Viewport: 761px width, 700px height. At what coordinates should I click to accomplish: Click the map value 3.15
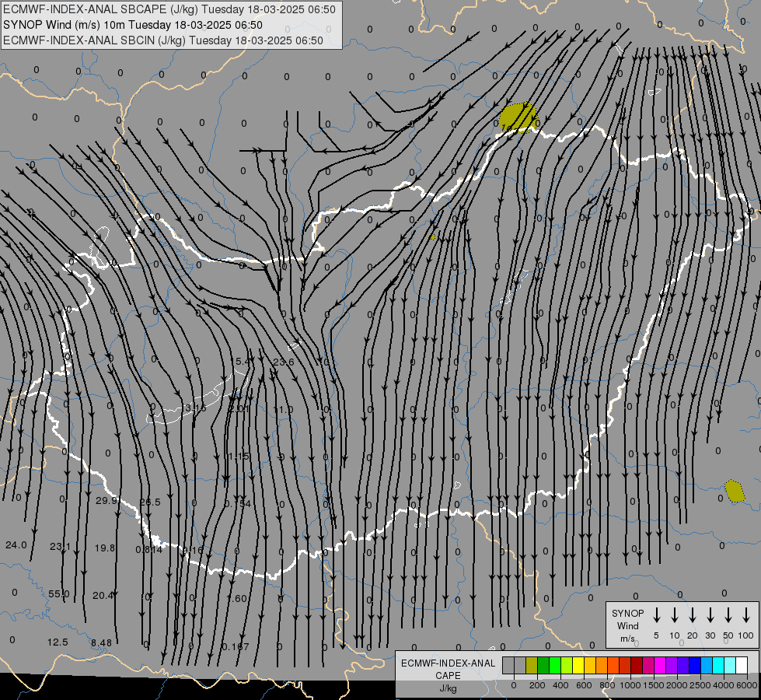[x=196, y=408]
